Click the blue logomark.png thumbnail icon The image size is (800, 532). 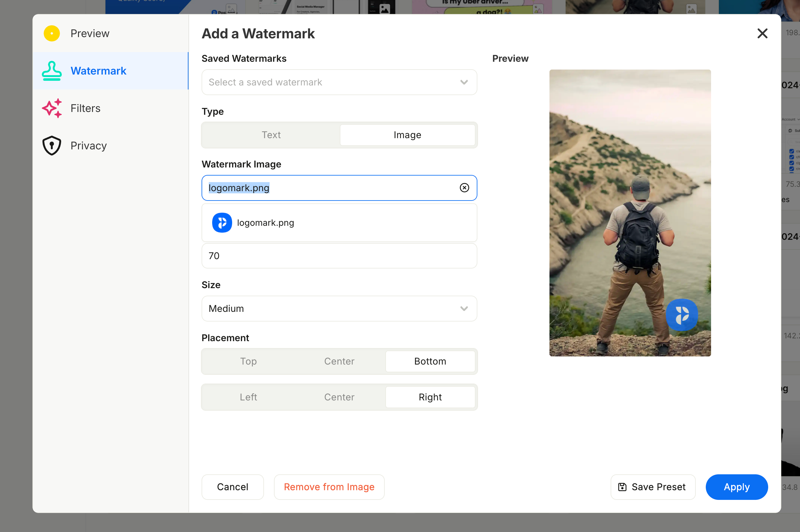pos(222,223)
